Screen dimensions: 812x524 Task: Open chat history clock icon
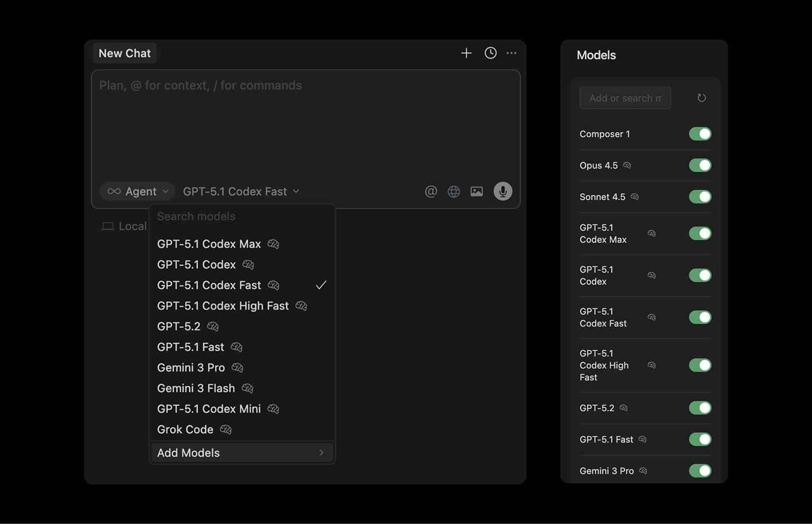(x=491, y=53)
